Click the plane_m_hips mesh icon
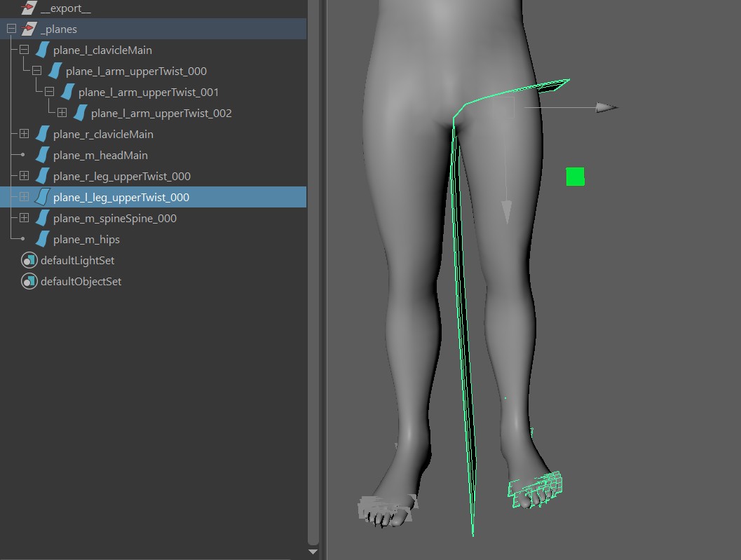The image size is (741, 560). (x=43, y=239)
